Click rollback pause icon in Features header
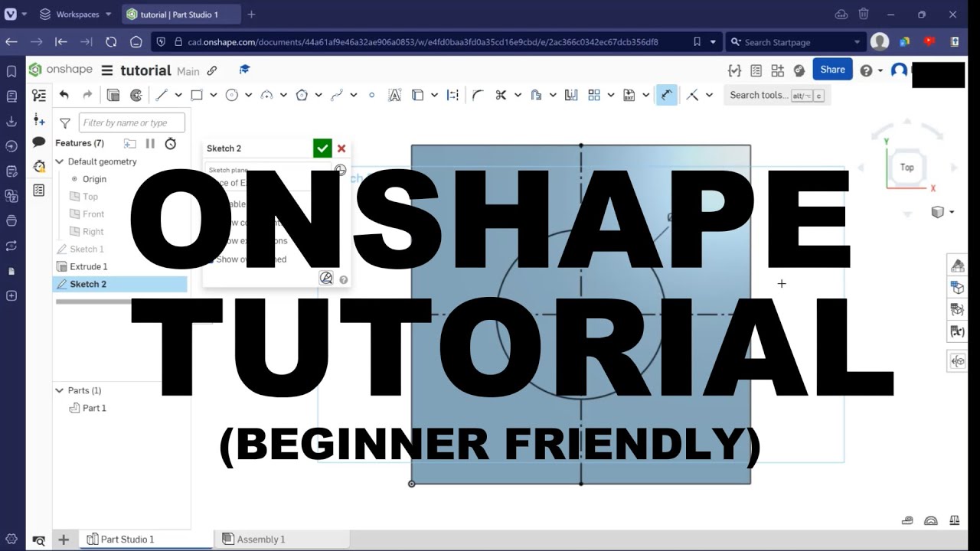Viewport: 980px width, 551px height. click(150, 143)
